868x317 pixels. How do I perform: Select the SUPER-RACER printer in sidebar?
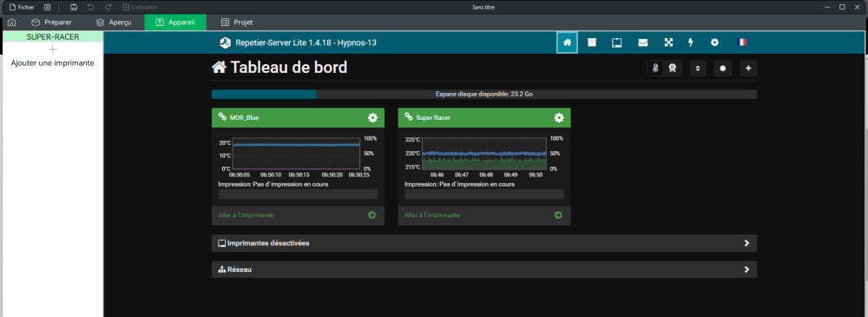coord(53,36)
